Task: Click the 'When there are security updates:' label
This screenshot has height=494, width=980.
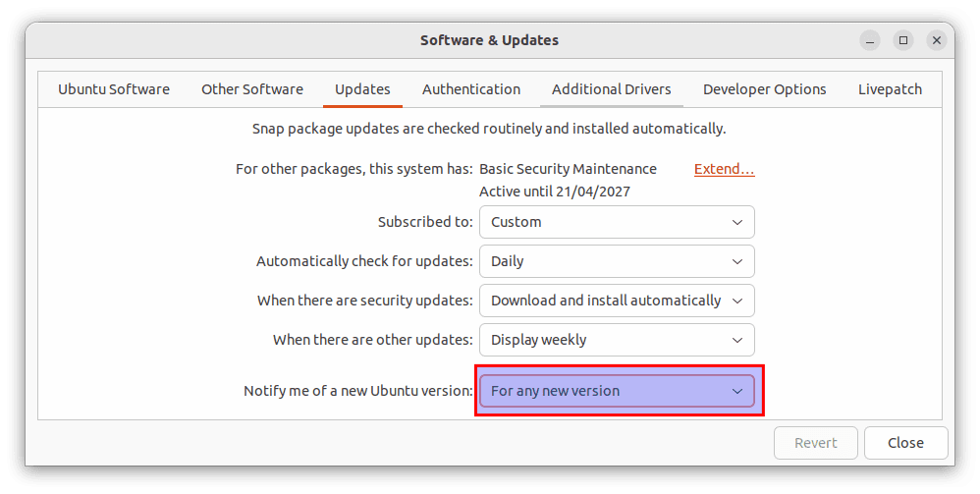Action: [365, 301]
